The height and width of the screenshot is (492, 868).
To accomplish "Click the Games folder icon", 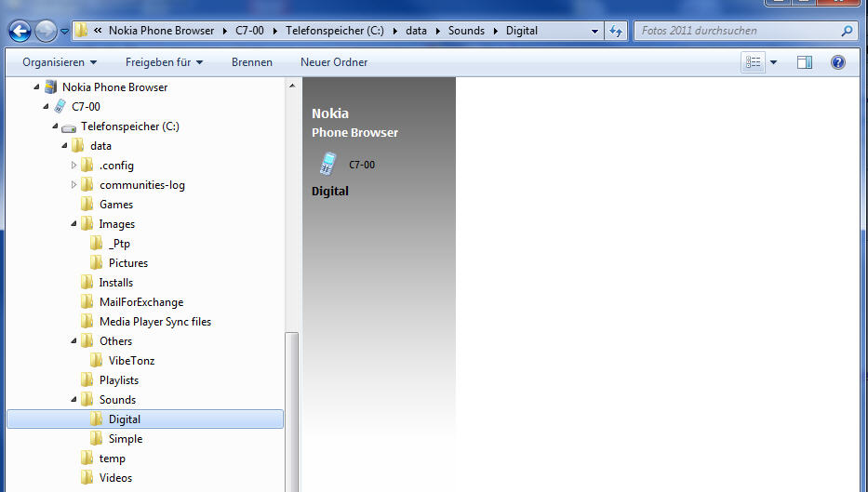I will pyautogui.click(x=87, y=205).
